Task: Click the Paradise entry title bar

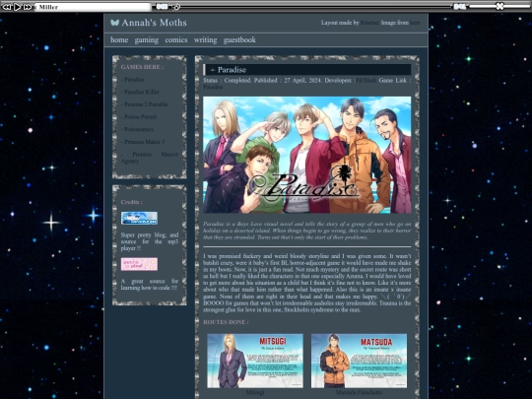Action: 307,70
